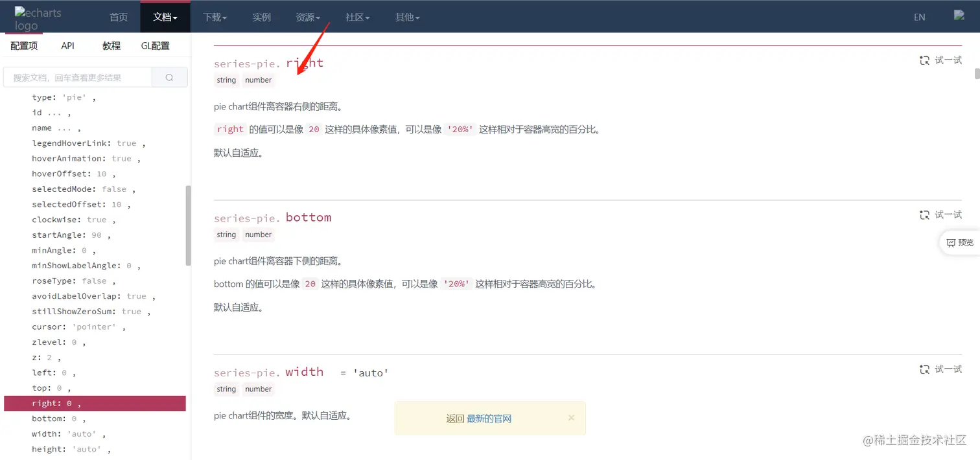
Task: Click the series-pie.bottom heading
Action: pyautogui.click(x=273, y=218)
